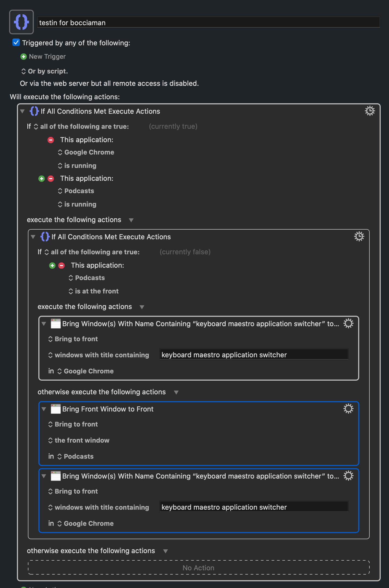
Task: Change the outer 'all of the following are true' popup
Action: tap(81, 127)
